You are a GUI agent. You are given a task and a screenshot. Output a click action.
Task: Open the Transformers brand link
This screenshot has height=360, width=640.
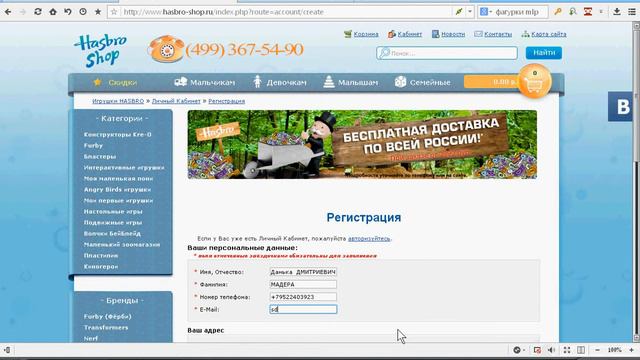point(106,327)
